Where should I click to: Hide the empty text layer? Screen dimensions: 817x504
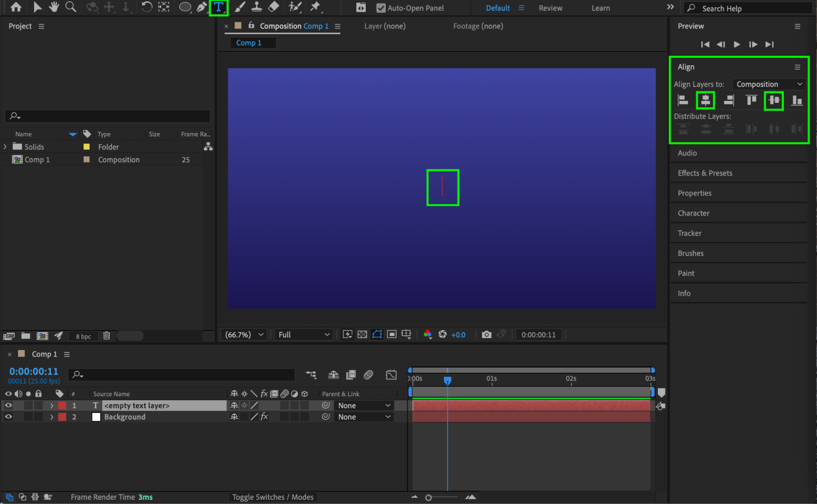click(x=8, y=406)
